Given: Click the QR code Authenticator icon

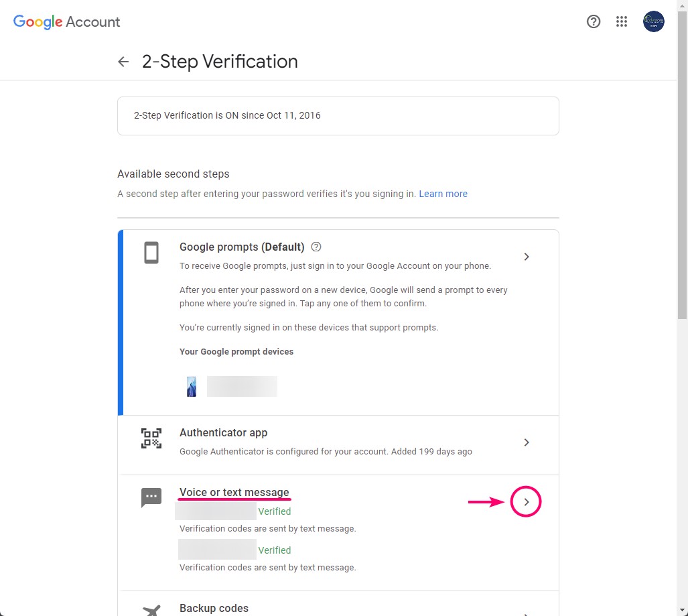Looking at the screenshot, I should point(151,438).
